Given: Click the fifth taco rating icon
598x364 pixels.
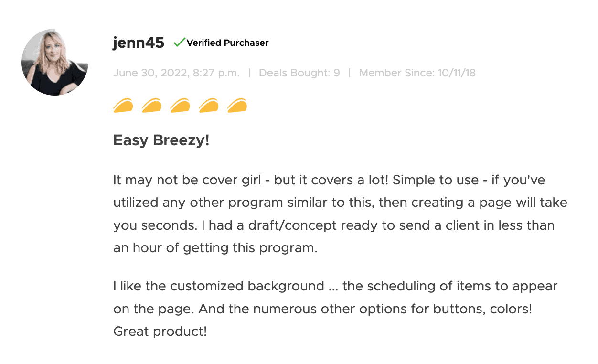Looking at the screenshot, I should tap(237, 105).
